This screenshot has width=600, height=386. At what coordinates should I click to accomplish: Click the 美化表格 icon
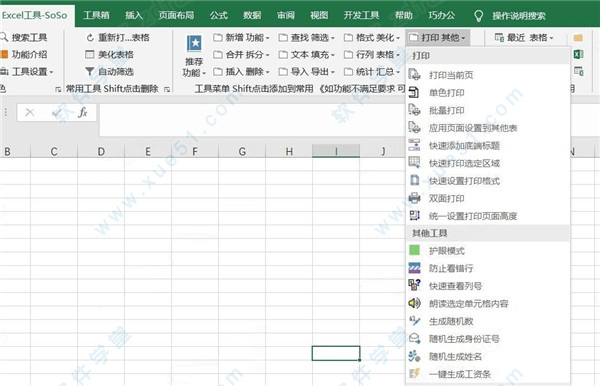pyautogui.click(x=89, y=54)
